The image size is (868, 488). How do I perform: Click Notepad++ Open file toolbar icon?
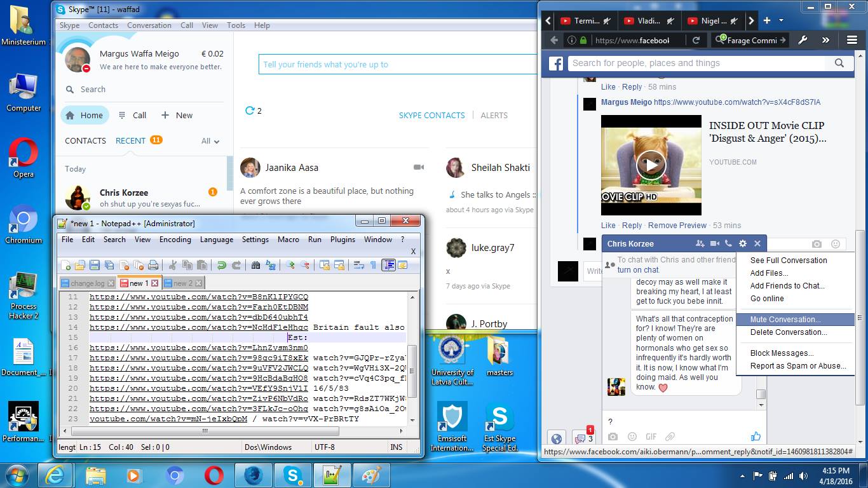pyautogui.click(x=79, y=265)
